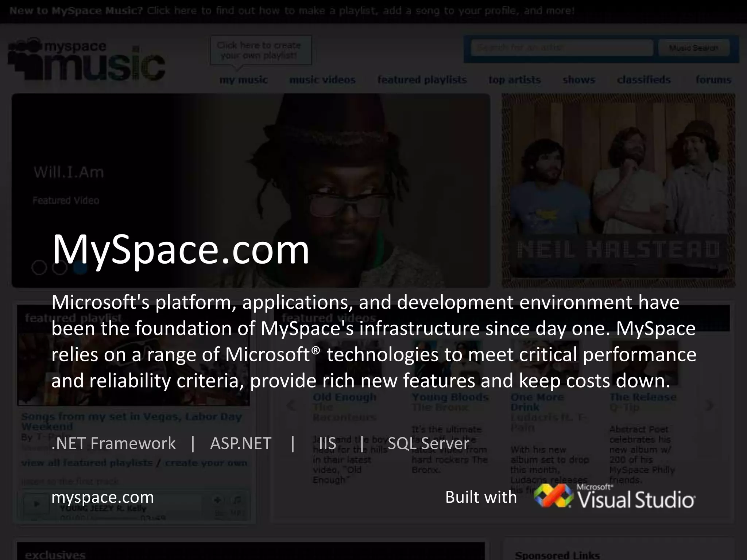This screenshot has height=560, width=747.
Task: Click the plus icon in the music player
Action: click(x=217, y=500)
